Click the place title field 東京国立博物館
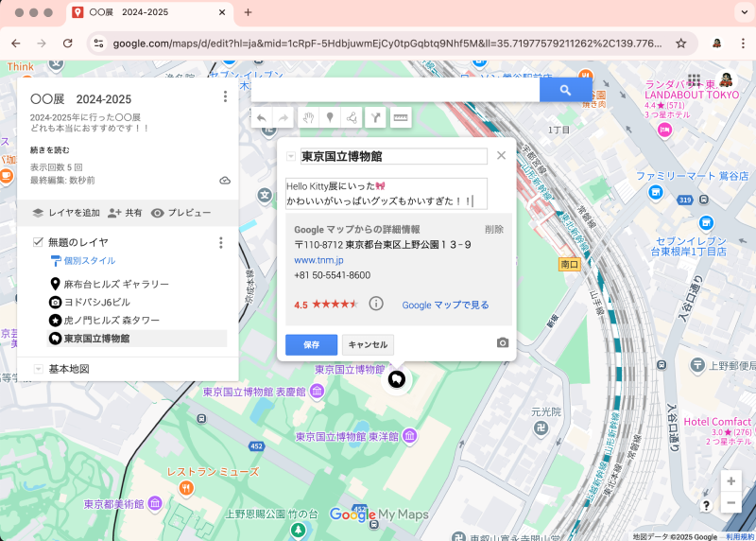 click(x=394, y=156)
